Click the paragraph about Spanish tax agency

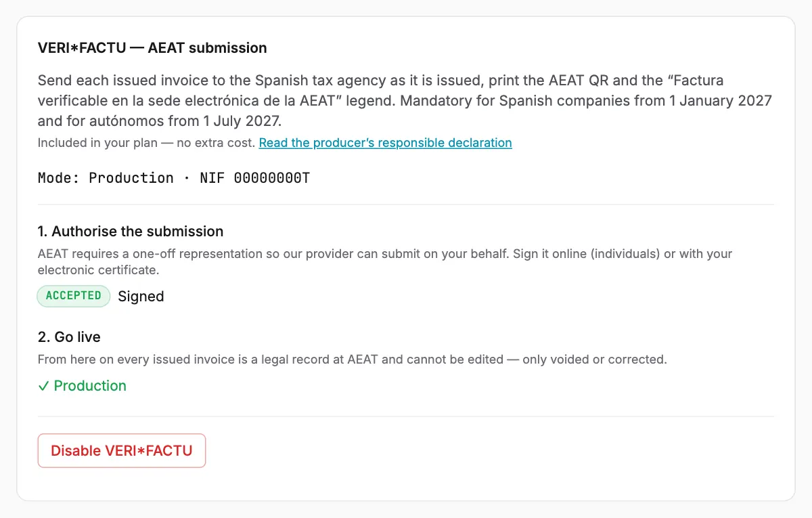(x=405, y=102)
